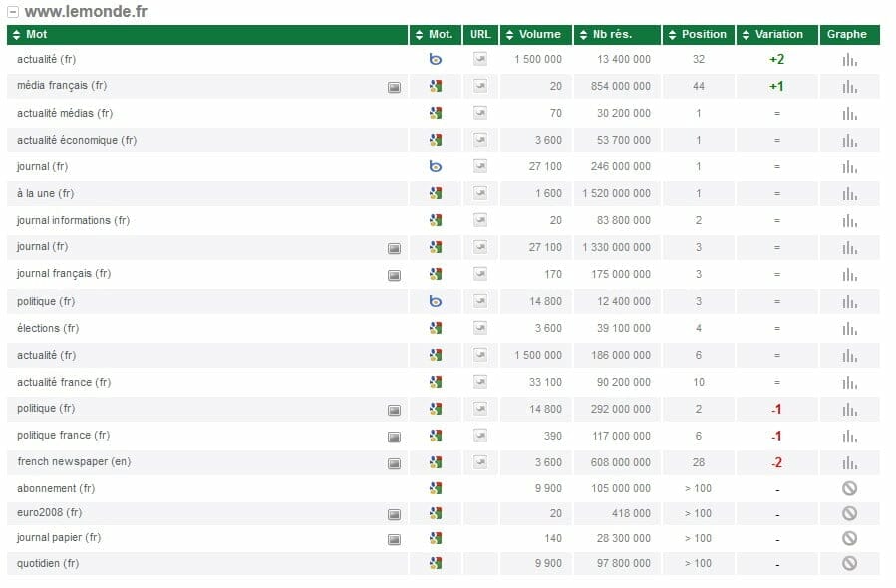Screen dimensions: 896x588
Task: Click the Mot column header
Action: pos(36,34)
